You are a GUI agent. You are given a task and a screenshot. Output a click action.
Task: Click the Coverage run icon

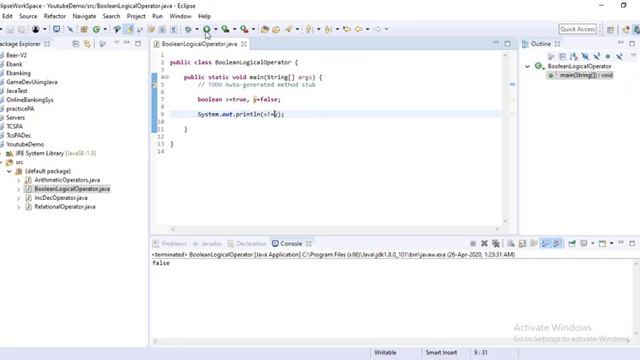point(225,29)
